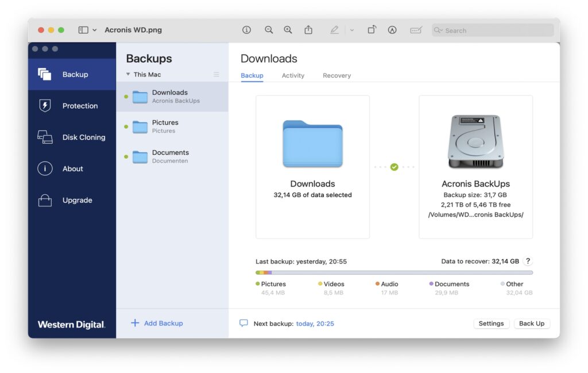The width and height of the screenshot is (588, 373).
Task: Zoom in using the Preview toolbar magnifier
Action: [288, 30]
